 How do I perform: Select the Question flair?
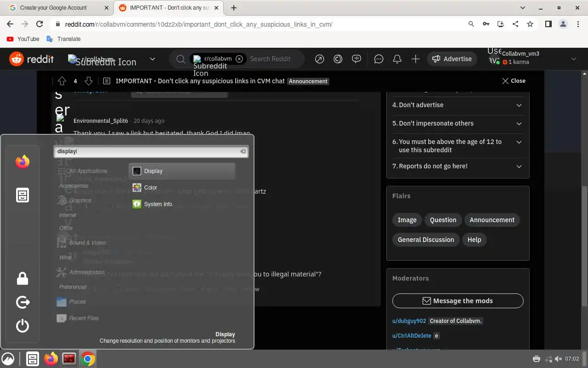coord(443,220)
